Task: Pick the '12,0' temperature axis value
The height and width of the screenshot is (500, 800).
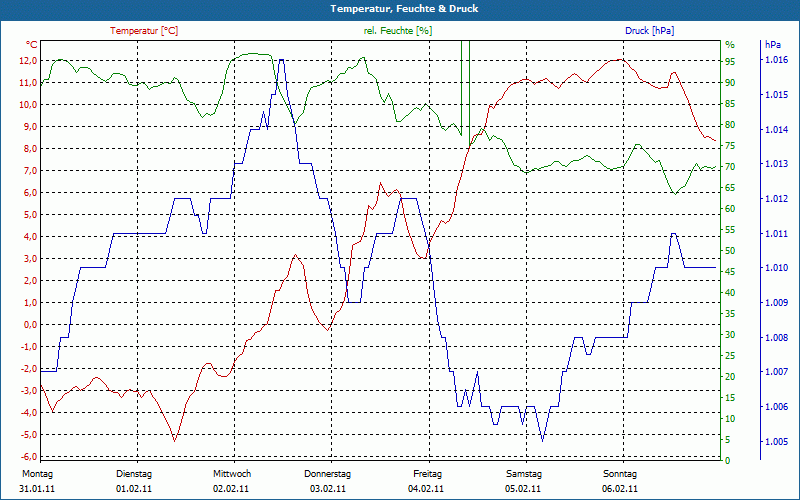Action: pos(28,61)
